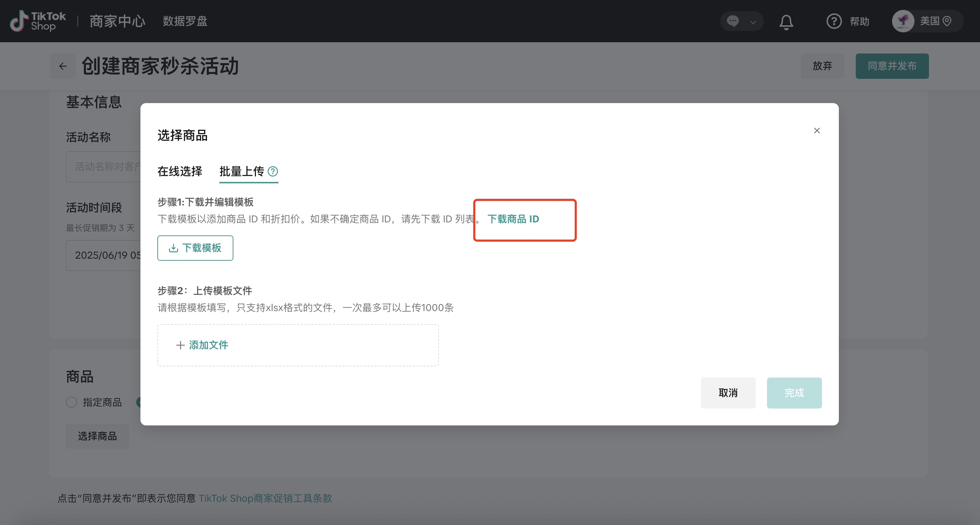The width and height of the screenshot is (980, 525).
Task: Click the back arrow beside page title
Action: coord(63,66)
